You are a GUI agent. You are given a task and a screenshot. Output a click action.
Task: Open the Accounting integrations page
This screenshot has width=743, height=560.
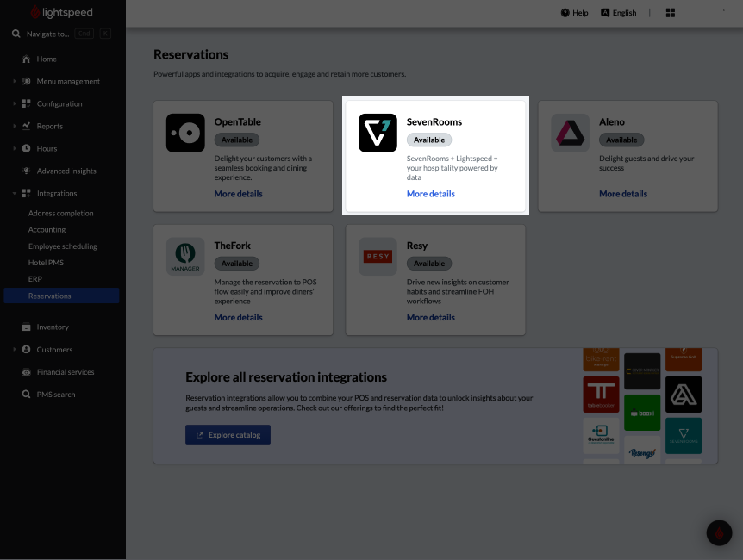pos(47,229)
